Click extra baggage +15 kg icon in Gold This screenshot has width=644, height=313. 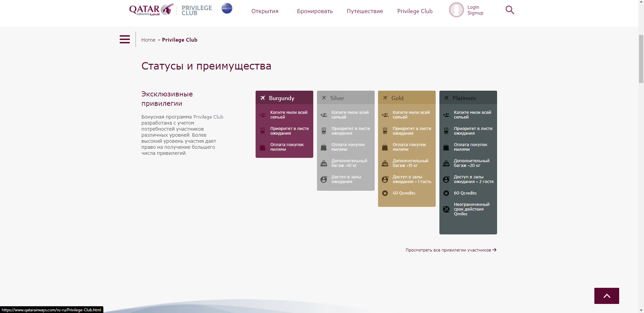(385, 164)
